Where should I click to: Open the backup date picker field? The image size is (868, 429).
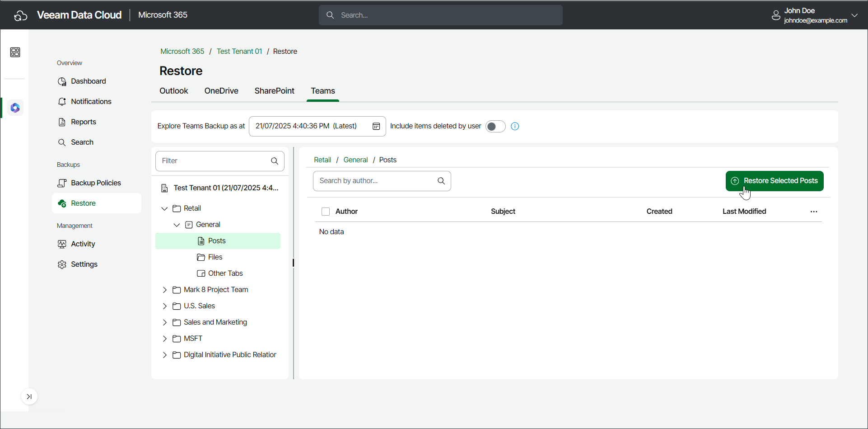click(317, 126)
